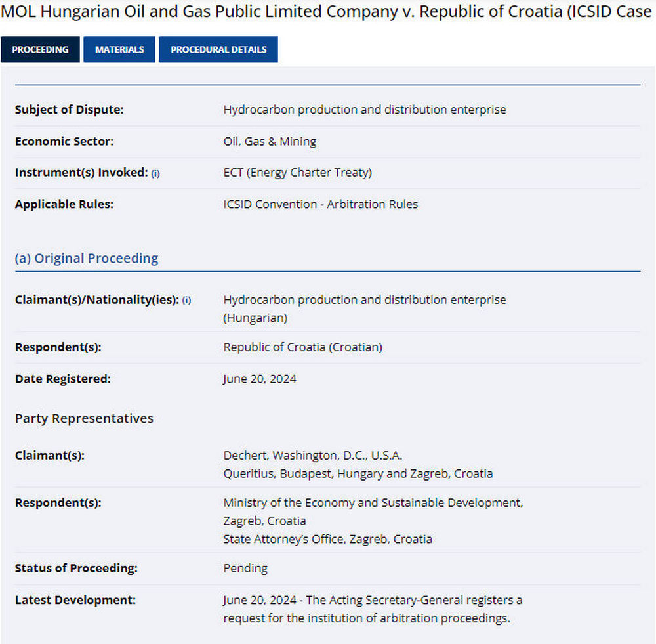Open the Proceeding tab
The height and width of the screenshot is (644, 656).
40,49
